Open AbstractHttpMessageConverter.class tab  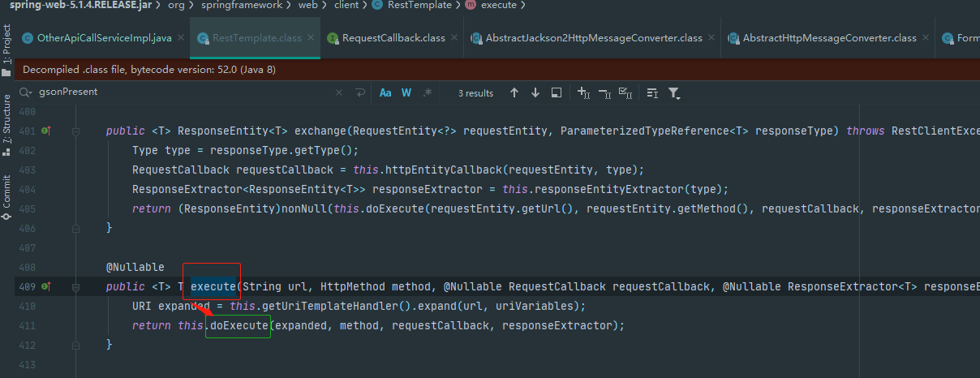coord(830,38)
